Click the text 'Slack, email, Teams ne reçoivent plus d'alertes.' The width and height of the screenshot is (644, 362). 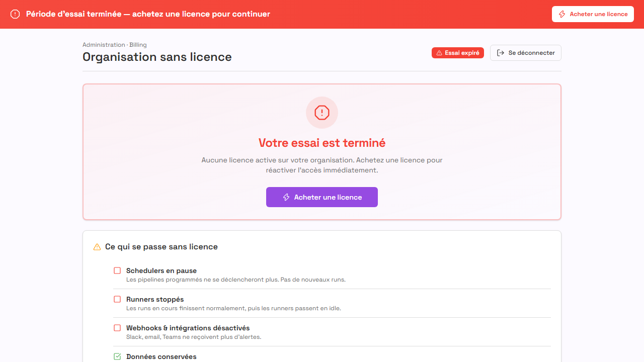[194, 337]
